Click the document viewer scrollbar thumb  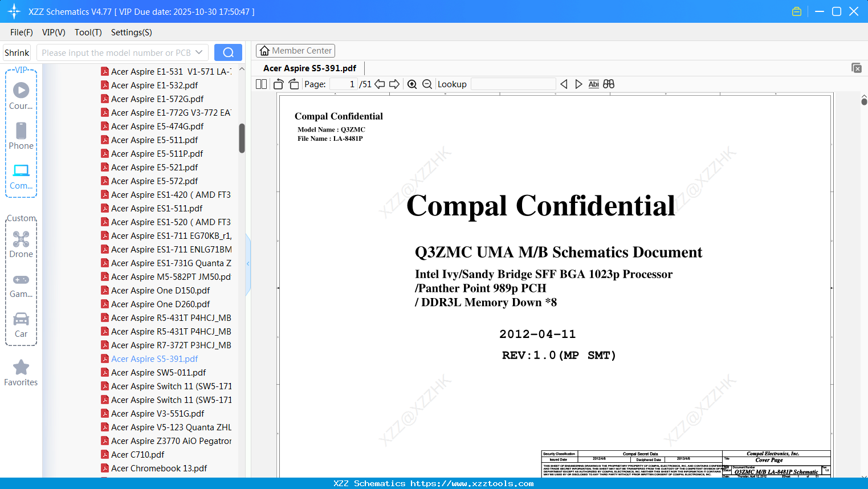click(x=864, y=101)
